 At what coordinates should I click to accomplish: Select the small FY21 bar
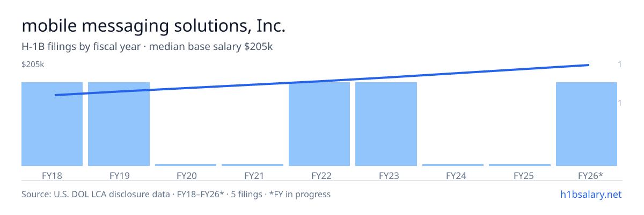pos(252,165)
